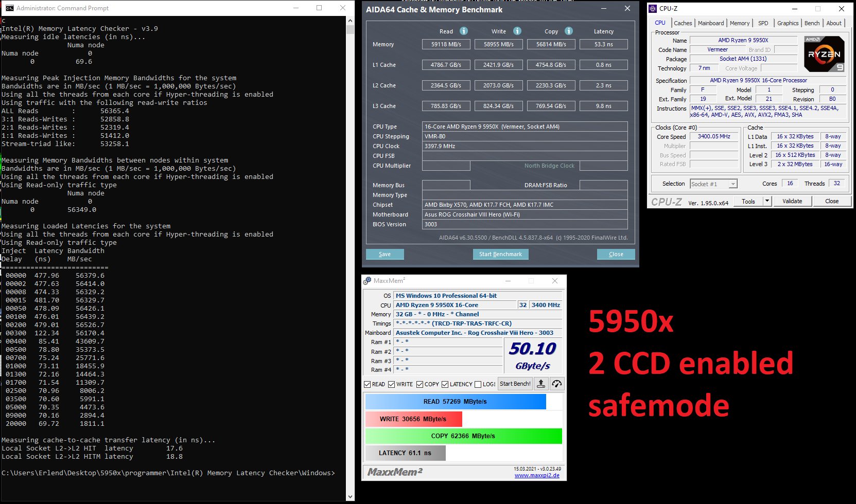Click the Save button in AIDA64

pyautogui.click(x=385, y=254)
